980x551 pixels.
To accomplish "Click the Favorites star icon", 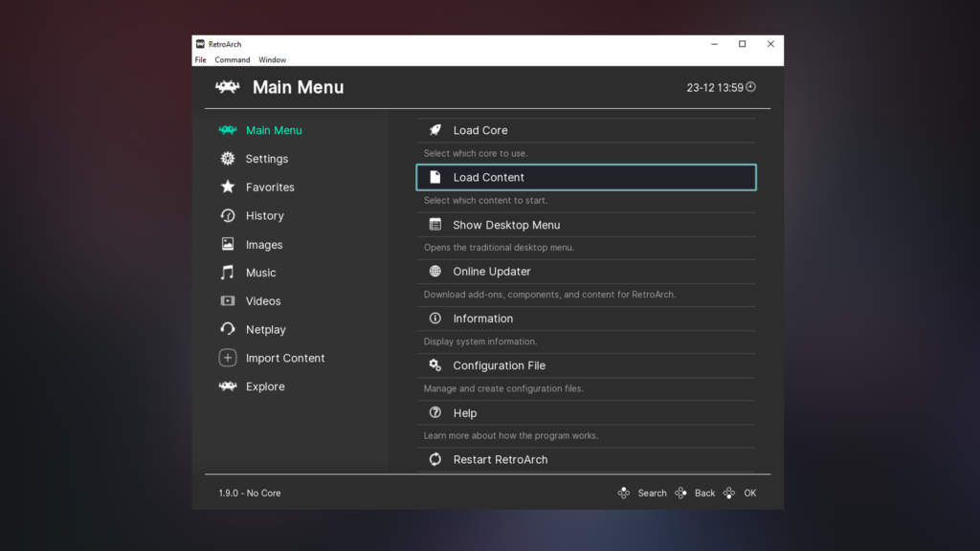I will 228,187.
